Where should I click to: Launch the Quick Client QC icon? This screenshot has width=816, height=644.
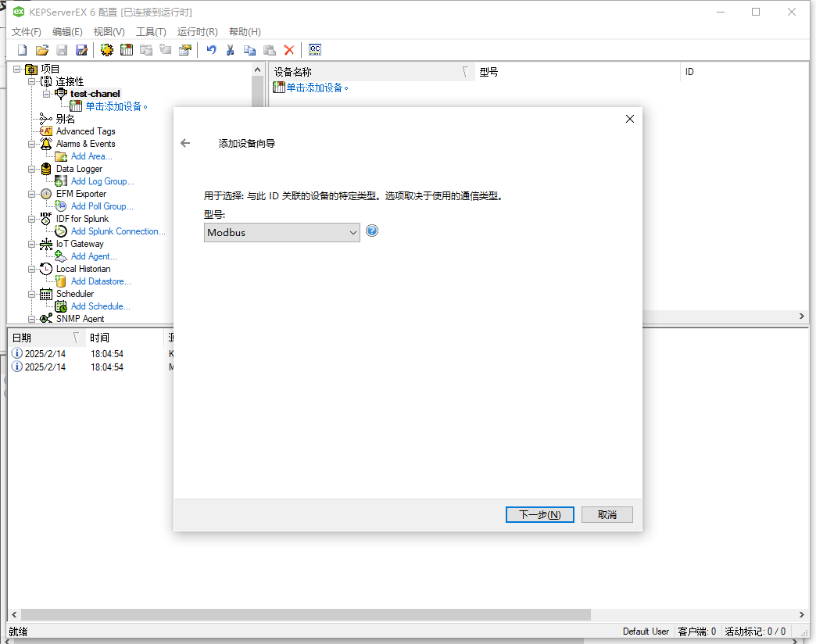coord(315,50)
